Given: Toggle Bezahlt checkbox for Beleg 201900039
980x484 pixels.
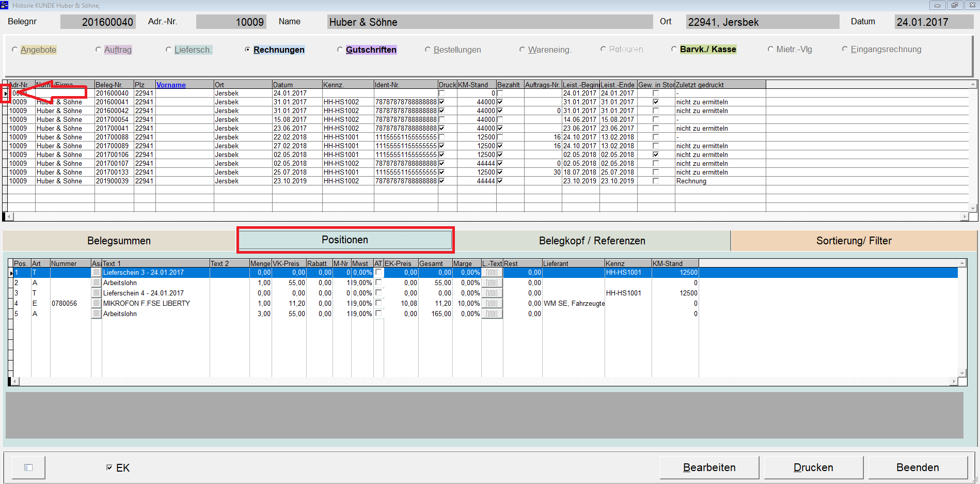Looking at the screenshot, I should [x=500, y=181].
